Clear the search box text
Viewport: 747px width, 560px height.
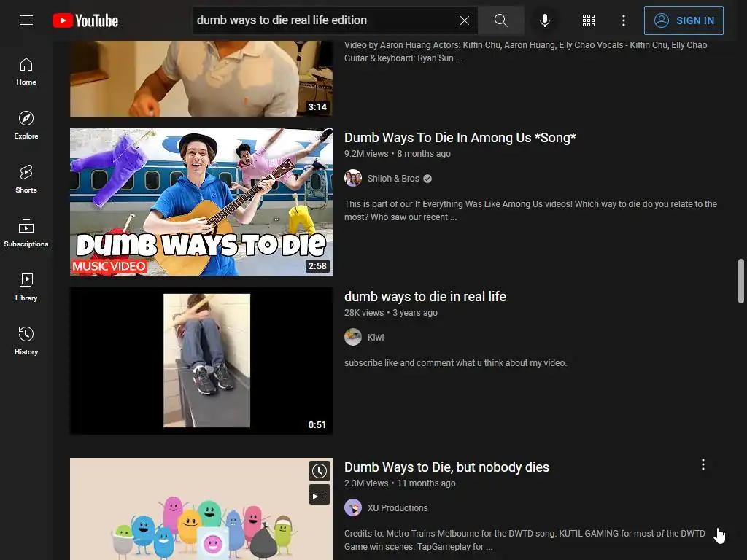click(465, 20)
